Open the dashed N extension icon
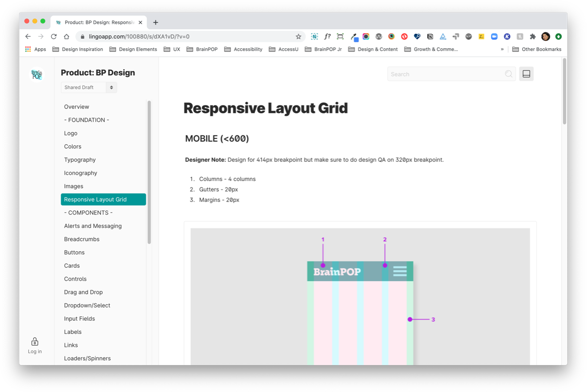587x392 pixels. [x=314, y=36]
